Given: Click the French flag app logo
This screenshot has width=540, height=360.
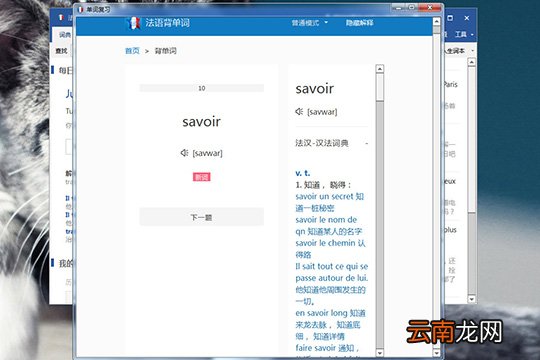Looking at the screenshot, I should pyautogui.click(x=133, y=23).
